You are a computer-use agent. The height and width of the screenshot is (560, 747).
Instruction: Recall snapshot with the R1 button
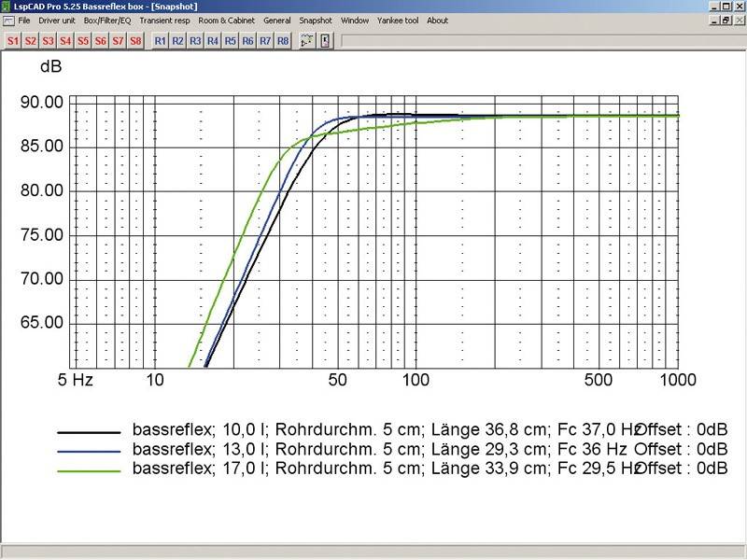click(x=160, y=41)
